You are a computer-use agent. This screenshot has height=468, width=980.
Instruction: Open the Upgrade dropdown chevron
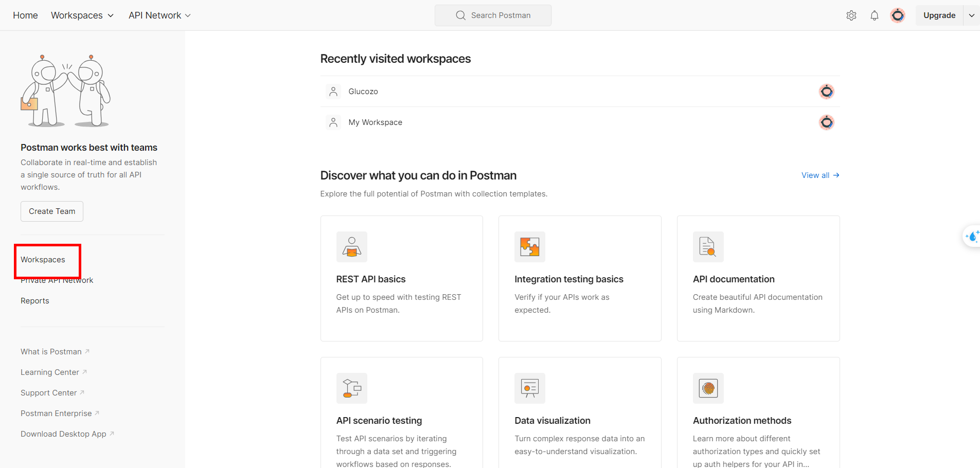[972, 15]
